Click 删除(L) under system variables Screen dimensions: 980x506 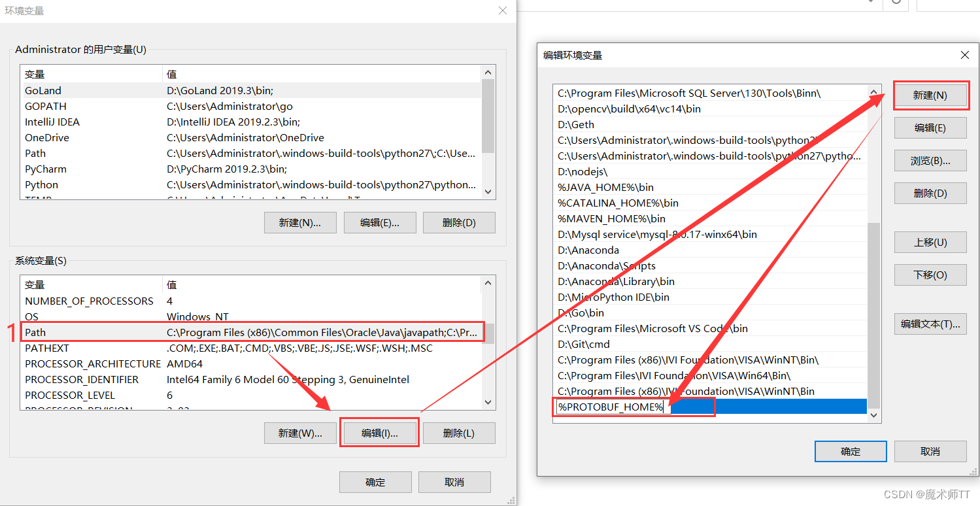tap(459, 433)
